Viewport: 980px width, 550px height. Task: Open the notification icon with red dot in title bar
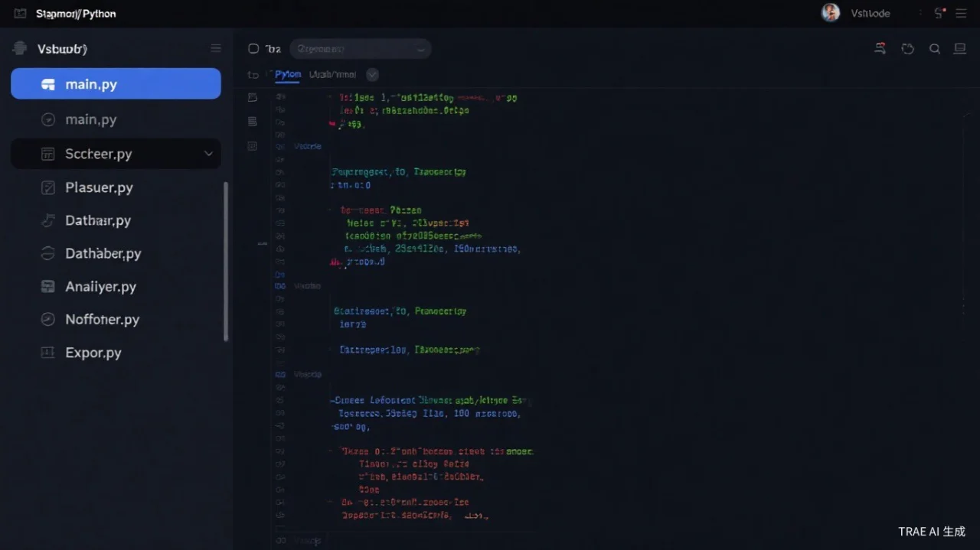coord(939,12)
